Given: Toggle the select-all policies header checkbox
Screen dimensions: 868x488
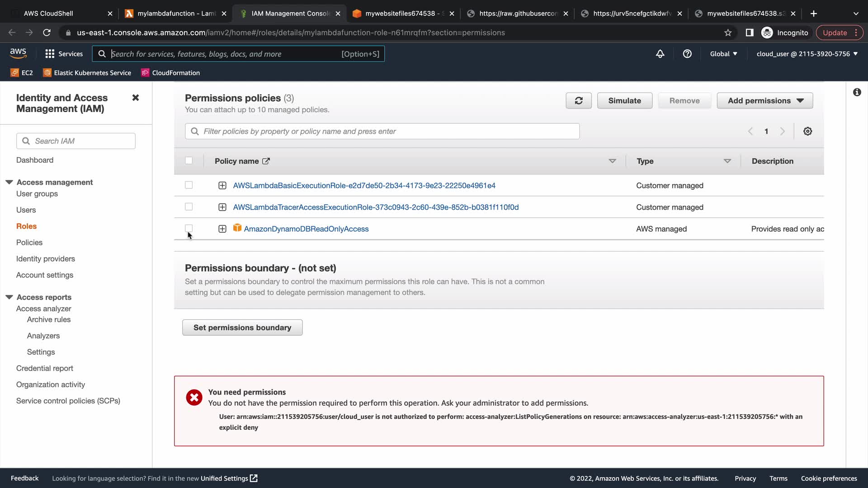Looking at the screenshot, I should click(x=189, y=161).
